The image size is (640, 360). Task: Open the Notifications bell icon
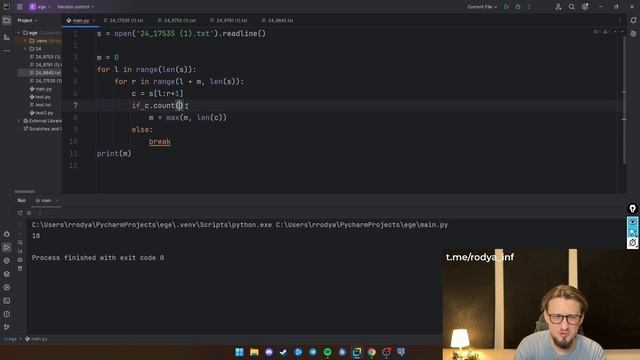pos(633,20)
